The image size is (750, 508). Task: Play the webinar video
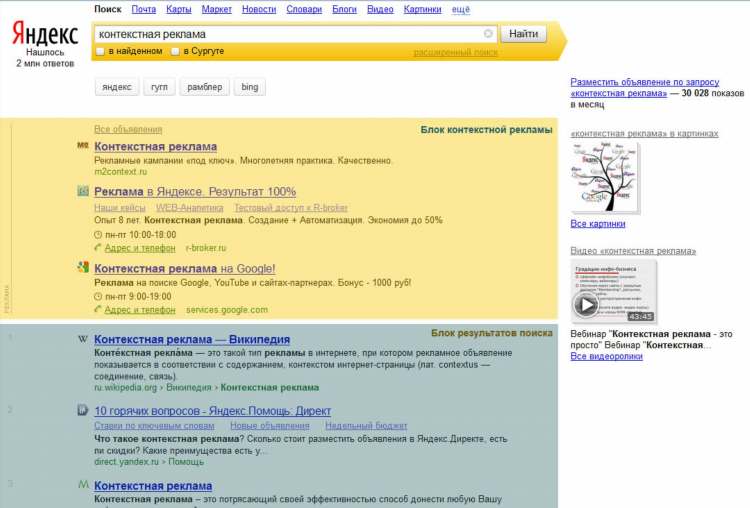tap(585, 304)
